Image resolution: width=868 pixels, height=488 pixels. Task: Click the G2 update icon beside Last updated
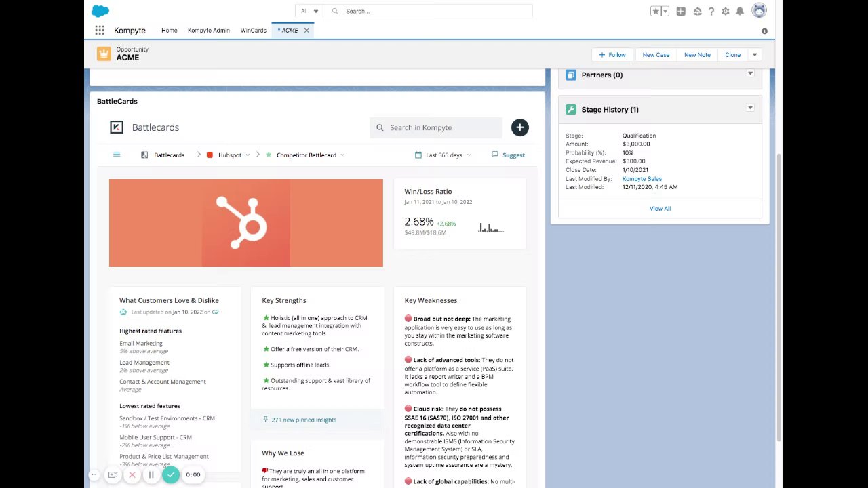pos(123,312)
